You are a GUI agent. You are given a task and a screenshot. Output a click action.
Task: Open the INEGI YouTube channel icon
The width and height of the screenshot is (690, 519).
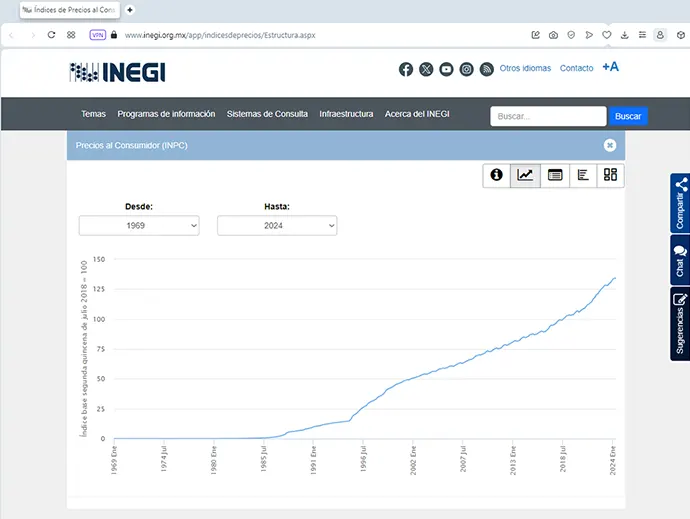pyautogui.click(x=446, y=69)
